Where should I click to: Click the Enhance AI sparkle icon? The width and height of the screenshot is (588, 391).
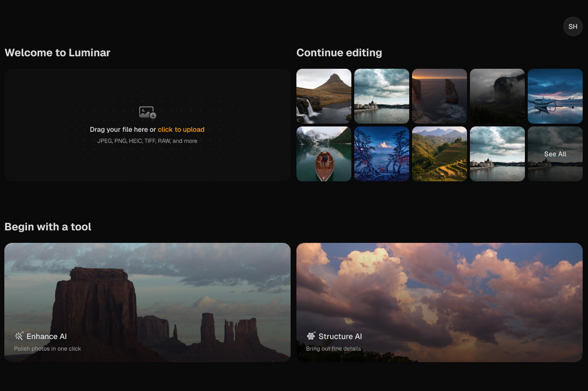coord(19,336)
